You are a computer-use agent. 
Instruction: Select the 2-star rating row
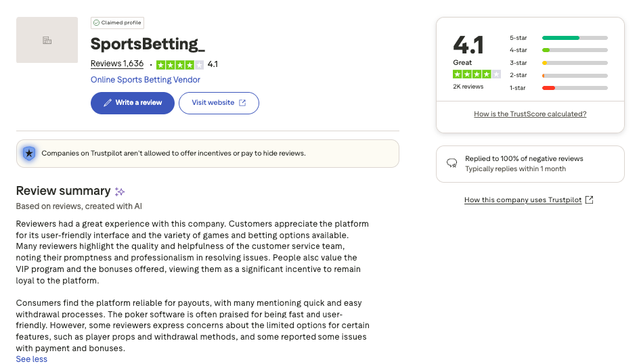(x=574, y=75)
